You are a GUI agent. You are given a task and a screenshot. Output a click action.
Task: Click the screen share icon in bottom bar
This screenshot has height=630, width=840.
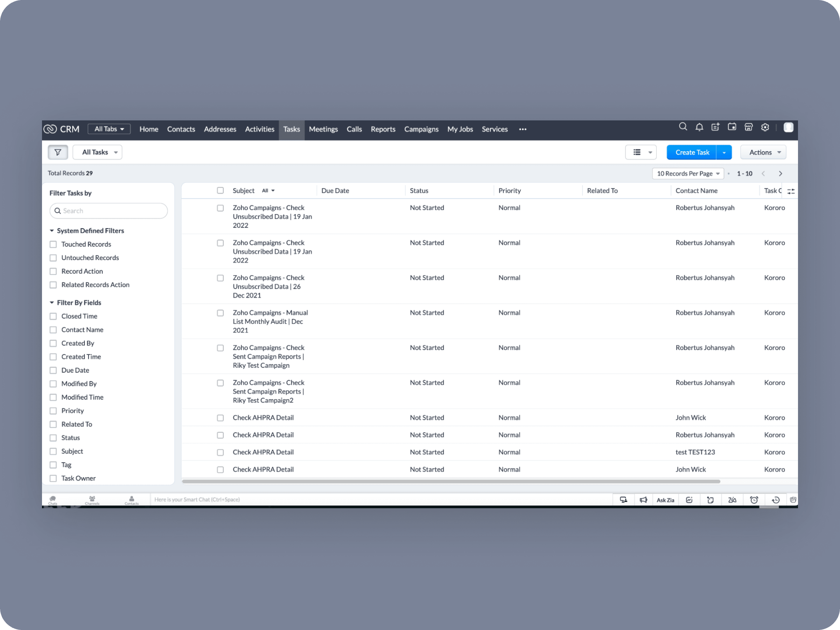point(623,500)
